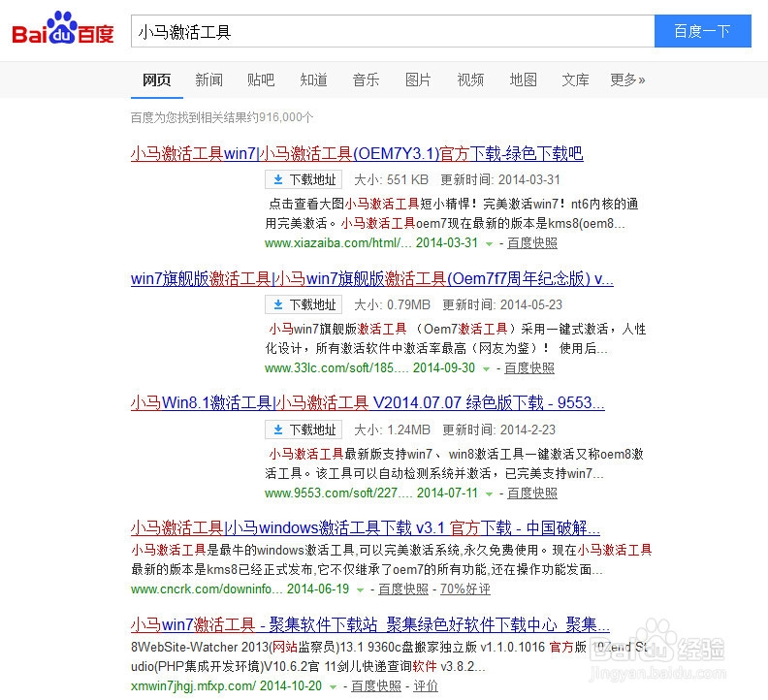Image resolution: width=768 pixels, height=700 pixels.
Task: Click the text 更新时间: 2014-05-23
Action: point(502,304)
